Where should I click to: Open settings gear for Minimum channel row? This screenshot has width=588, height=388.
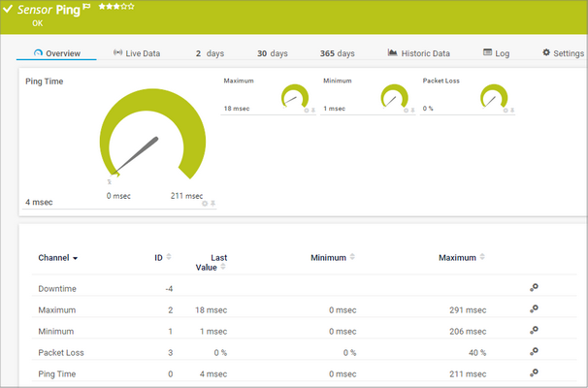[x=534, y=331]
